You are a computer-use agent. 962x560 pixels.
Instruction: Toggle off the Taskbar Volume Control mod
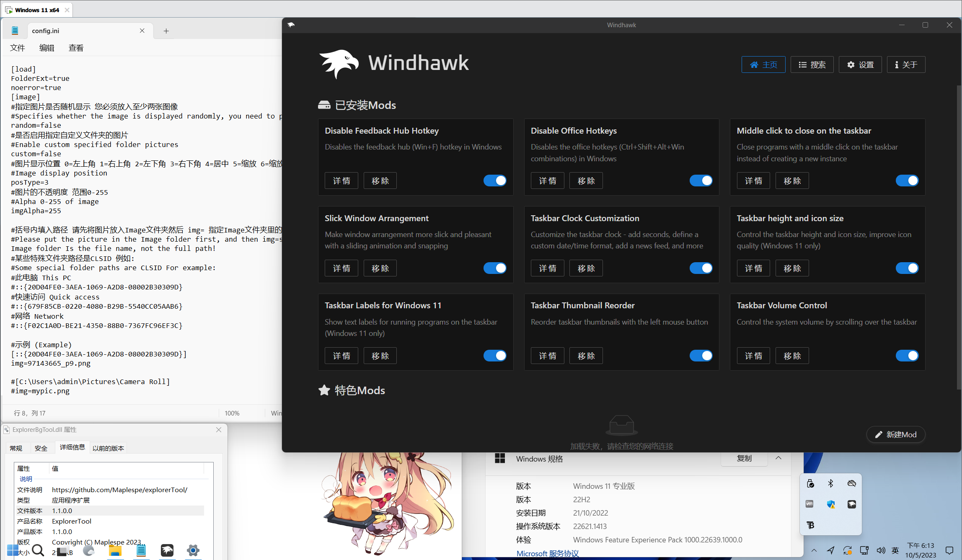(x=907, y=356)
